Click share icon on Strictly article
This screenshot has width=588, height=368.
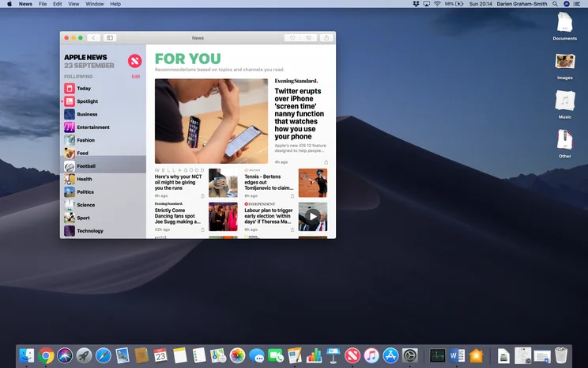(x=202, y=230)
